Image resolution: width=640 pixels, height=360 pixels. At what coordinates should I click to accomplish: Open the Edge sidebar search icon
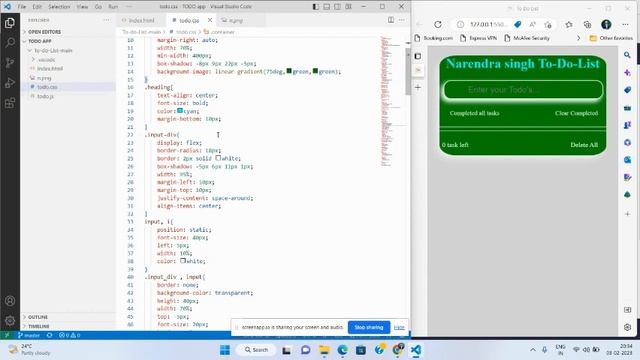627,55
